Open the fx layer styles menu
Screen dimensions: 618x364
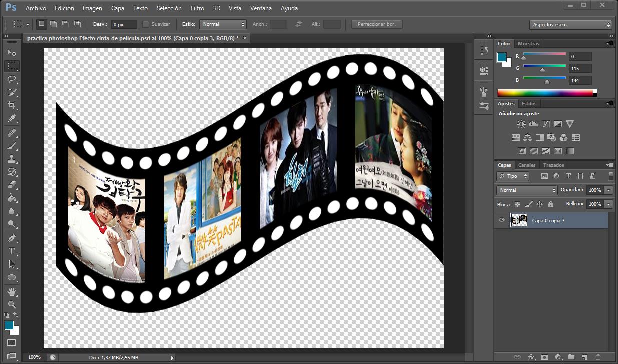pyautogui.click(x=531, y=357)
